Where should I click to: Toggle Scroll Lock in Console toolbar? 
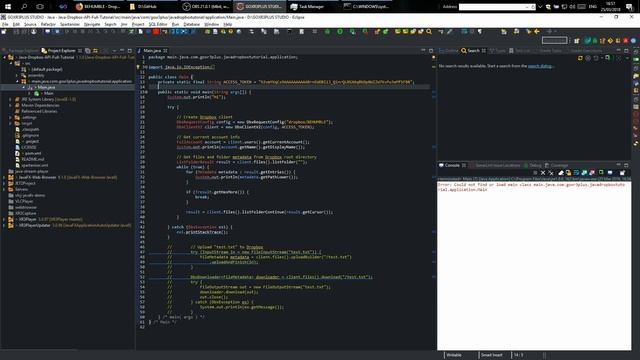[569, 173]
